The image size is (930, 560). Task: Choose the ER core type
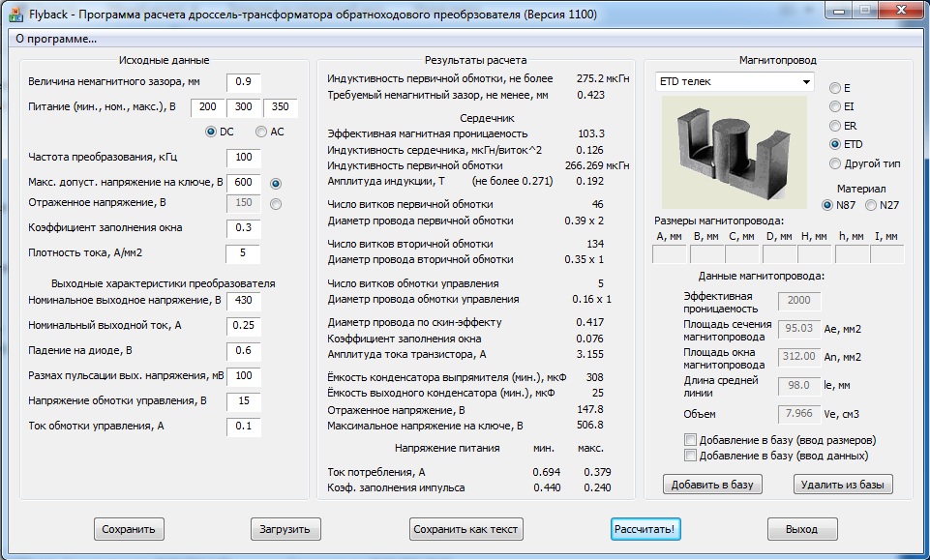pyautogui.click(x=836, y=126)
